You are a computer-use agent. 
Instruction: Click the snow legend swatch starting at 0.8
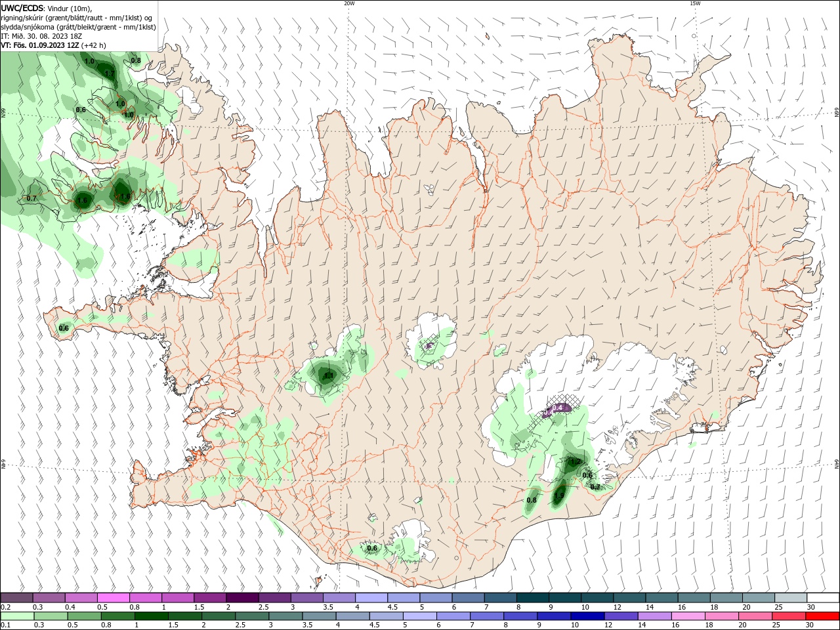pyautogui.click(x=145, y=598)
